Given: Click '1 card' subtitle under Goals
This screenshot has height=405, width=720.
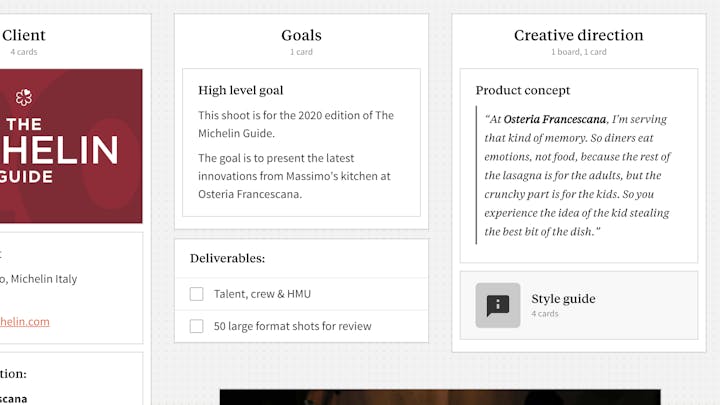Looking at the screenshot, I should click(301, 52).
